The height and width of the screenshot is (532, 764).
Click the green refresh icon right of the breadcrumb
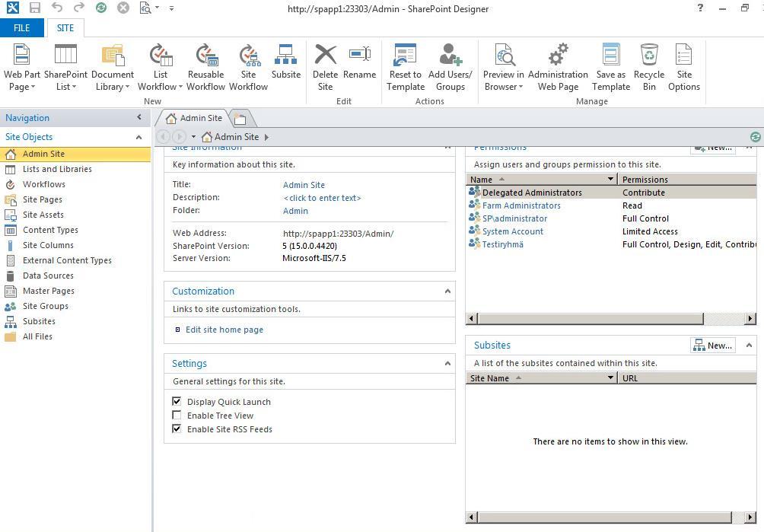tap(755, 137)
